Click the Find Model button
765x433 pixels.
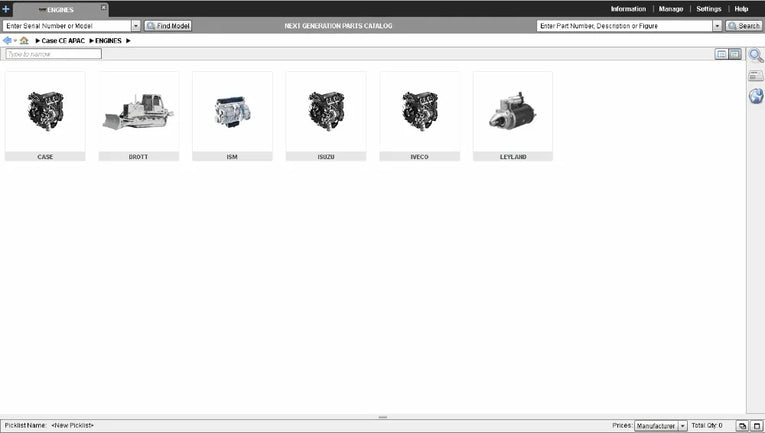[x=168, y=26]
